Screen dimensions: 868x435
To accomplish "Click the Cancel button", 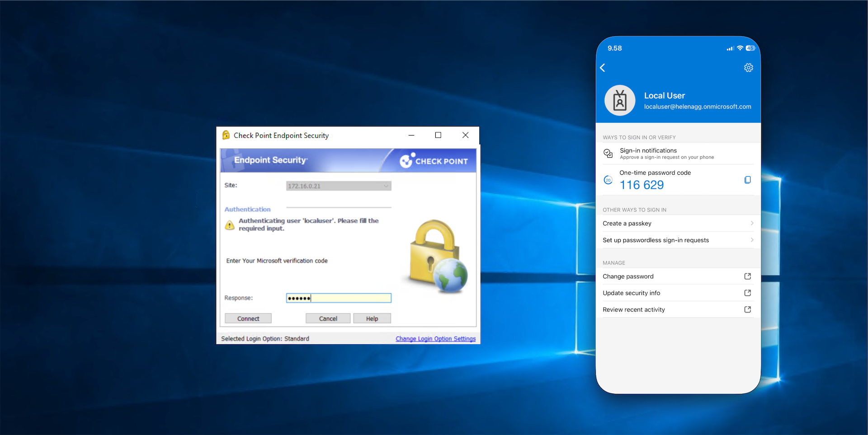I will 328,318.
